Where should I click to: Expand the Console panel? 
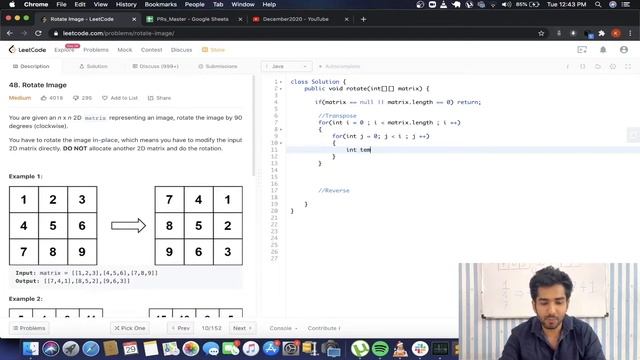click(x=283, y=328)
